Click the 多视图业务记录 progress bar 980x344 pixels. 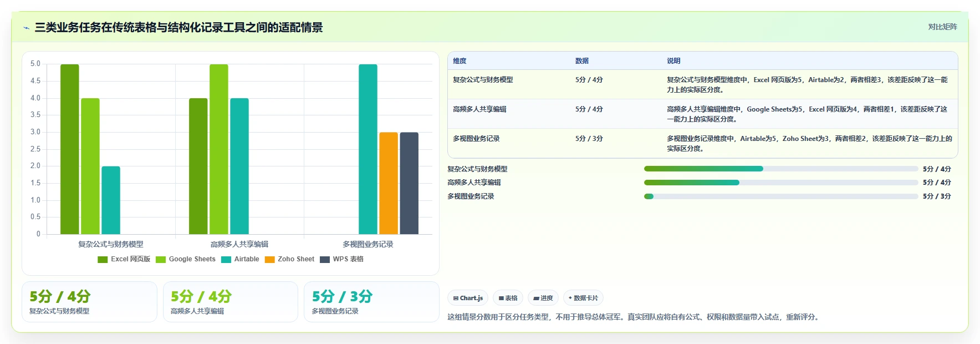coord(781,196)
